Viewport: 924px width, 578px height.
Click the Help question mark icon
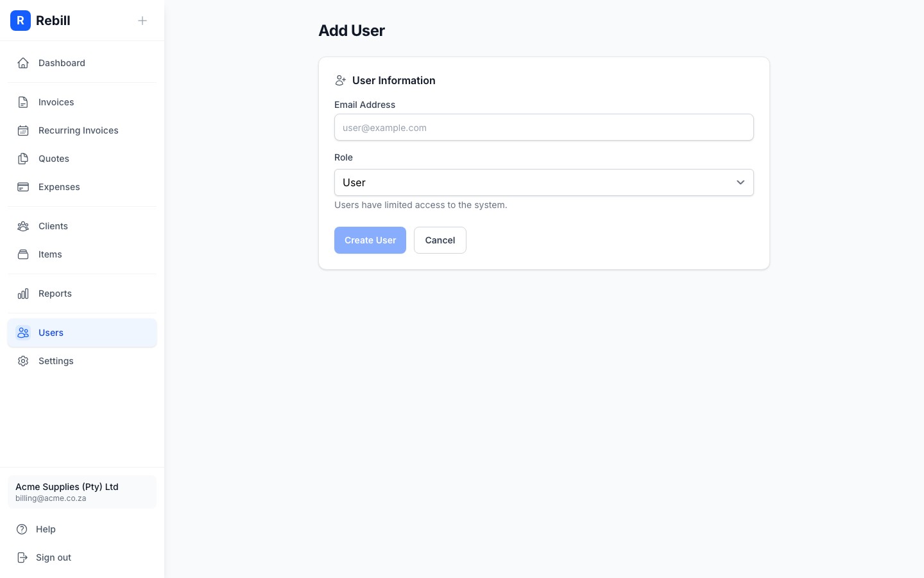(x=23, y=529)
